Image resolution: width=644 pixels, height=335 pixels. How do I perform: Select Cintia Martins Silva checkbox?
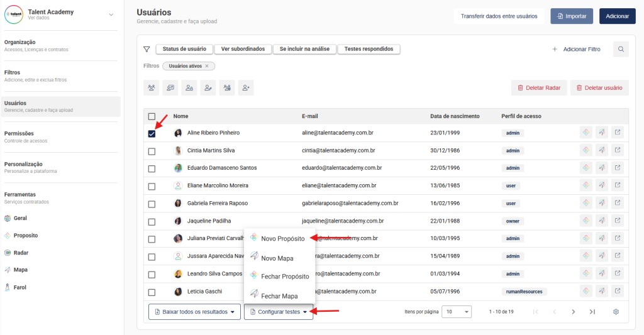152,151
